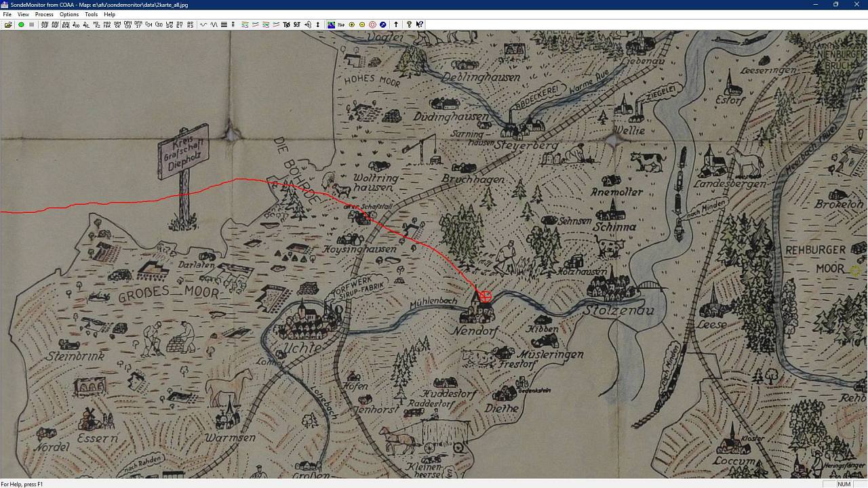Select the DFM 06 sonde type

(x=117, y=24)
